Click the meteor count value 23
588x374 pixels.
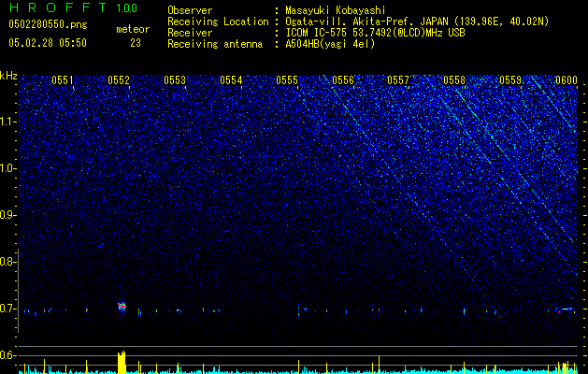click(136, 43)
